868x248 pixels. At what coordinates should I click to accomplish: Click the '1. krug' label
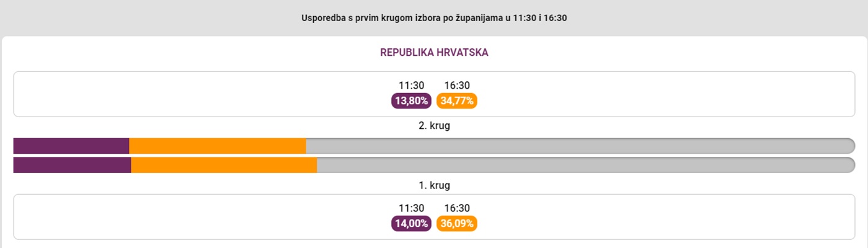pos(434,185)
